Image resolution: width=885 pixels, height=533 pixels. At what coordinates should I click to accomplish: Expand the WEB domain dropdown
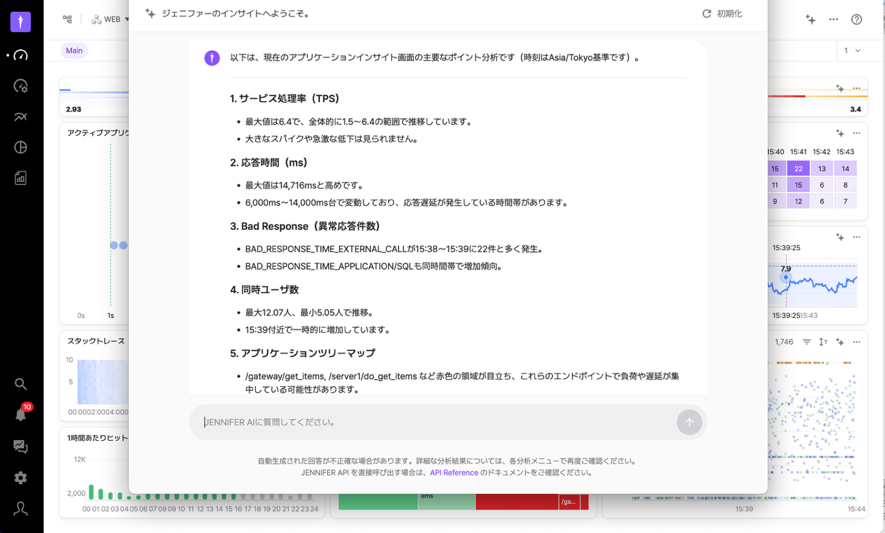(110, 19)
